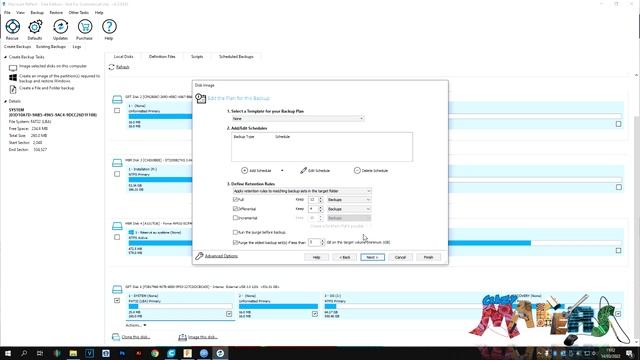This screenshot has width=640, height=360.
Task: Click the MBR Disk 4 drive icon
Action: (x=117, y=226)
